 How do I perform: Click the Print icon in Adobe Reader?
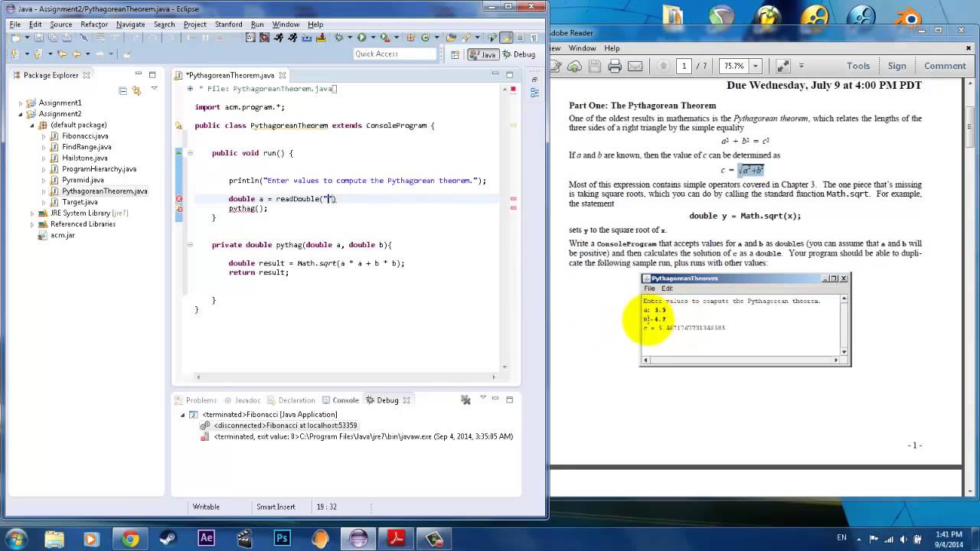coord(614,67)
